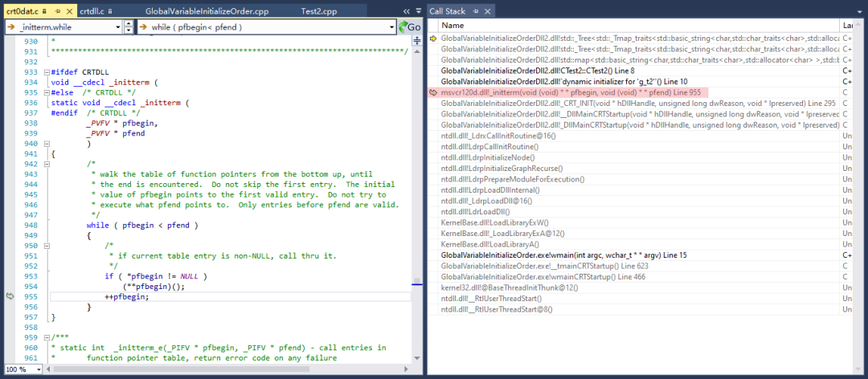Collapse the comment block at line 942
The width and height of the screenshot is (868, 379).
pos(46,165)
